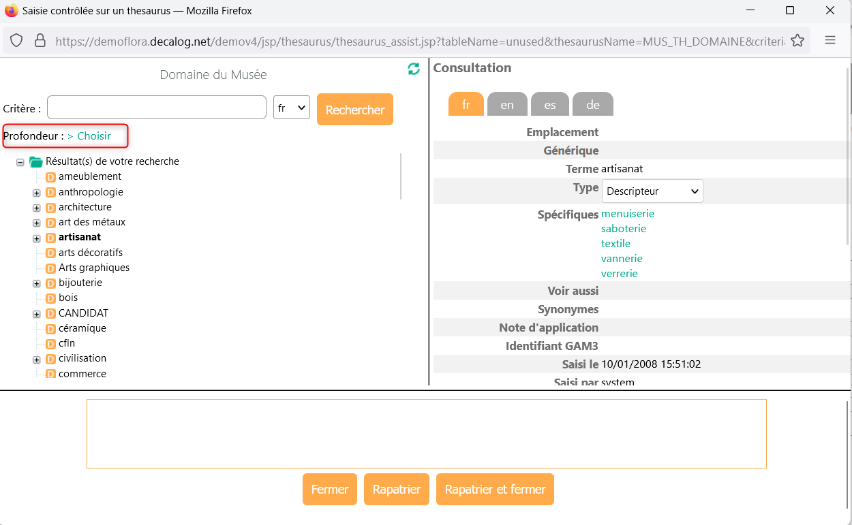The height and width of the screenshot is (525, 852).
Task: Click the green results folder icon
Action: 36,162
